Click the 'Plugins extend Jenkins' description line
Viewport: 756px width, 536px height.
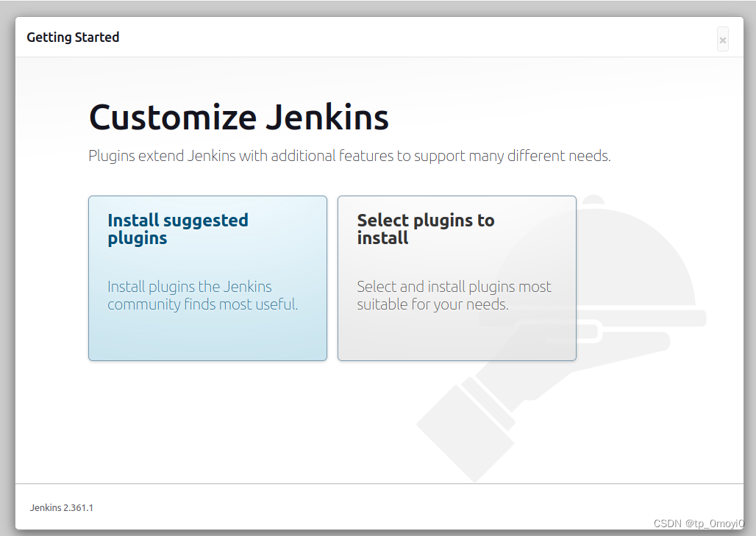349,156
